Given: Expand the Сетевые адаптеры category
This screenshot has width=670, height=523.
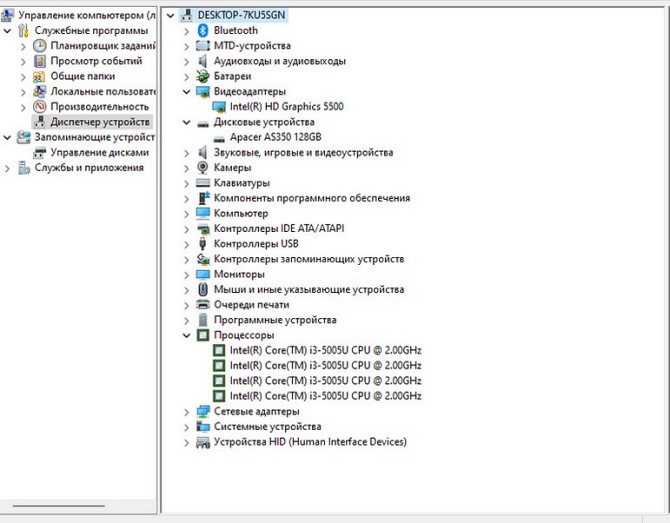Looking at the screenshot, I should point(187,412).
